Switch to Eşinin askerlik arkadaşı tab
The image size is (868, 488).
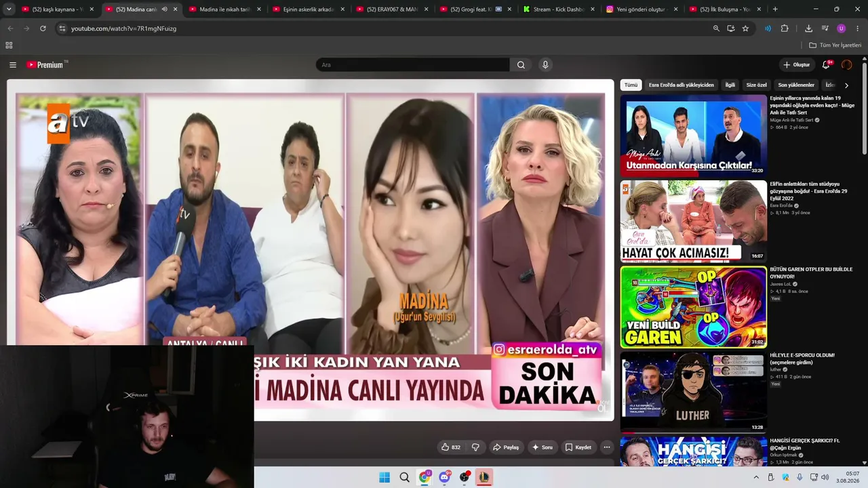pyautogui.click(x=309, y=9)
